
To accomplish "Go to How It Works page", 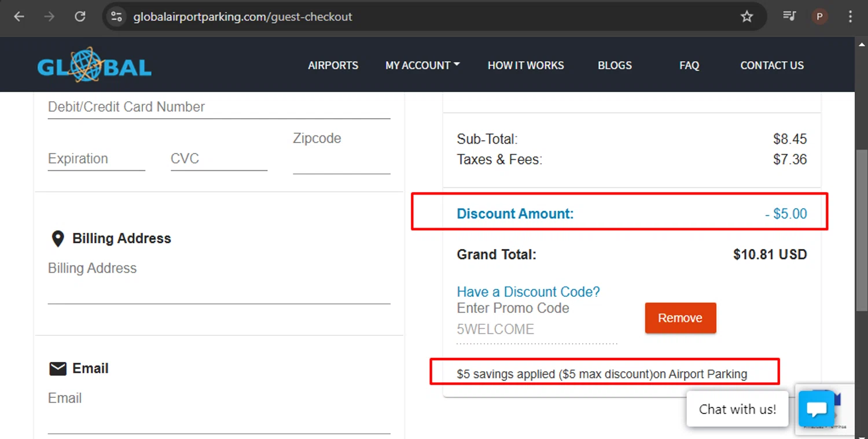I will point(525,65).
